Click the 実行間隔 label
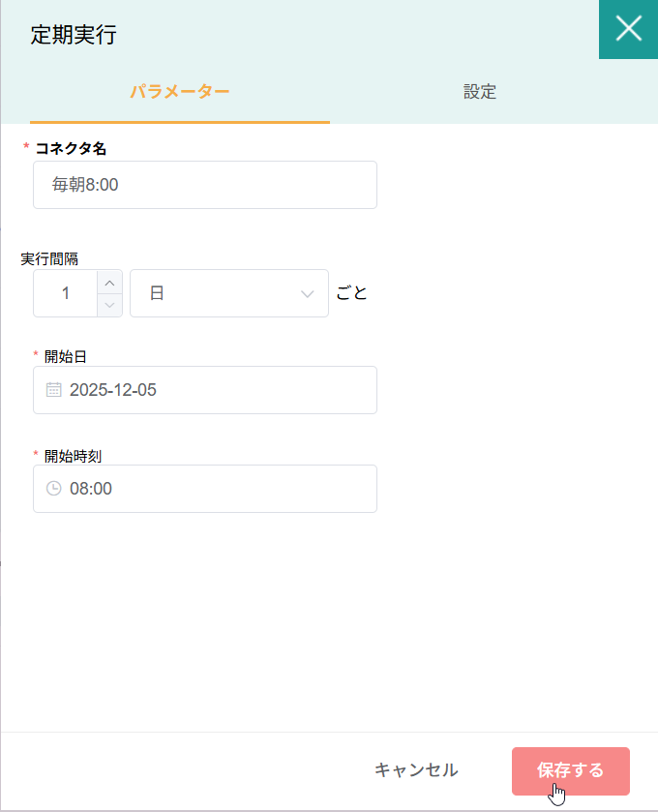This screenshot has height=812, width=658. click(x=49, y=258)
